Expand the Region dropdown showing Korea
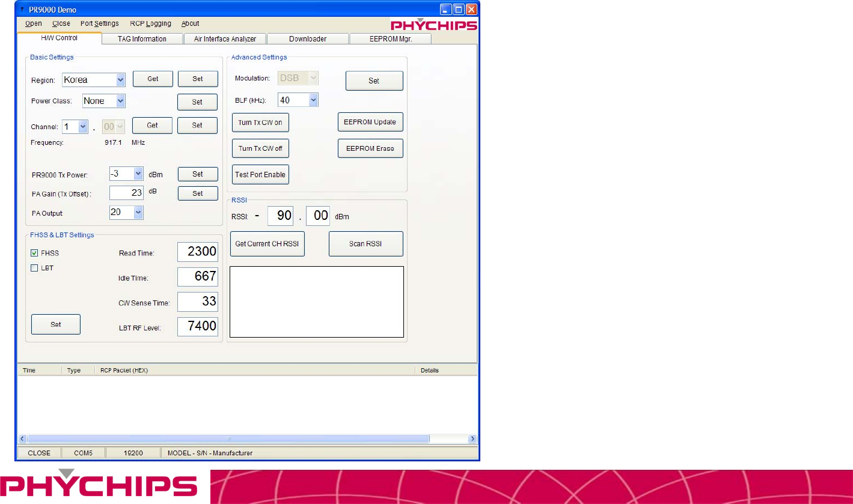 pos(120,79)
